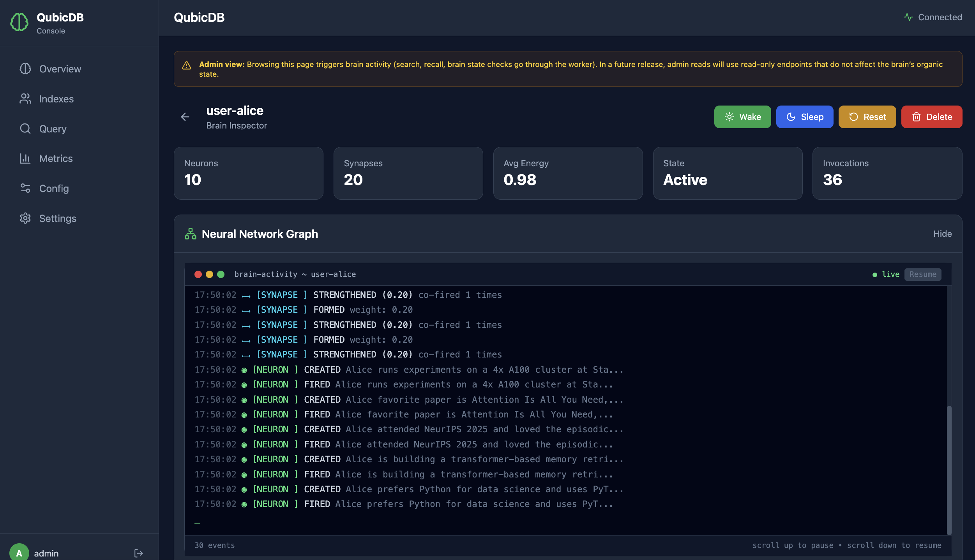Click the yellow terminal window dot
Image resolution: width=975 pixels, height=560 pixels.
tap(209, 274)
